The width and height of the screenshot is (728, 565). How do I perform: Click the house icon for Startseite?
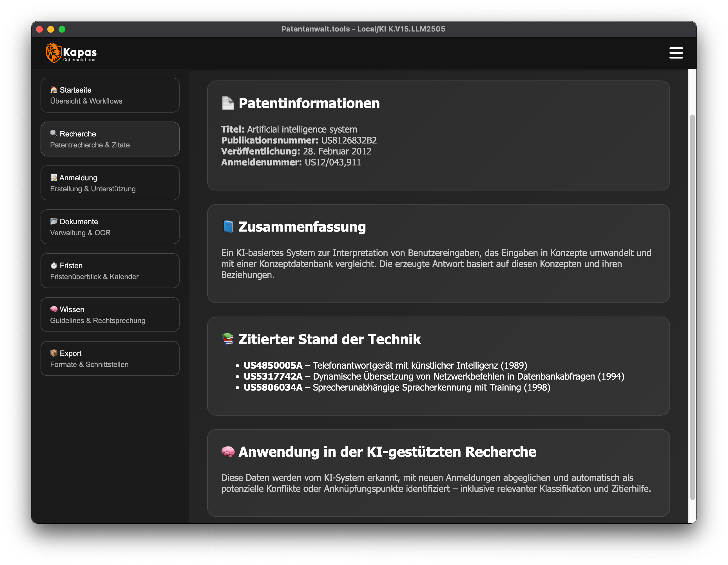(54, 89)
